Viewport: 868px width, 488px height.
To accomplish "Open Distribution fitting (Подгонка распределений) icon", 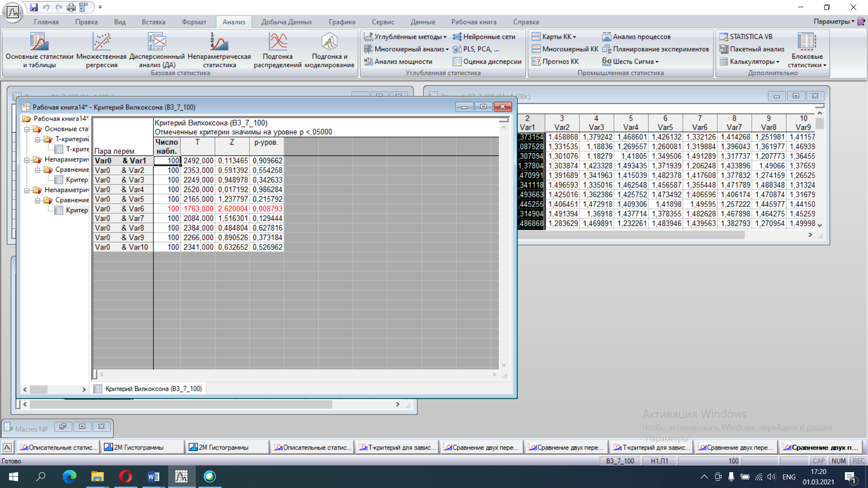I will pyautogui.click(x=278, y=50).
